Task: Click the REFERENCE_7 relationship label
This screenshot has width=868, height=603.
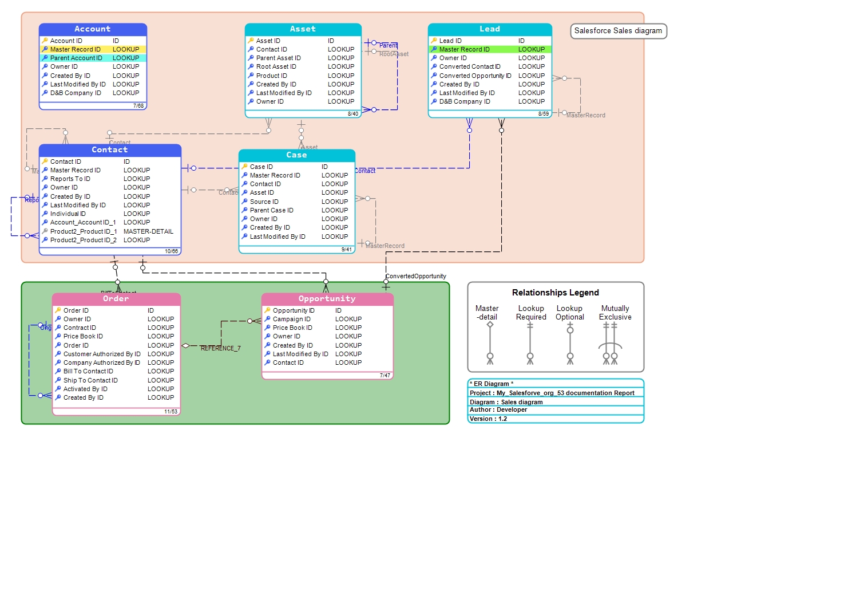Action: tap(221, 348)
